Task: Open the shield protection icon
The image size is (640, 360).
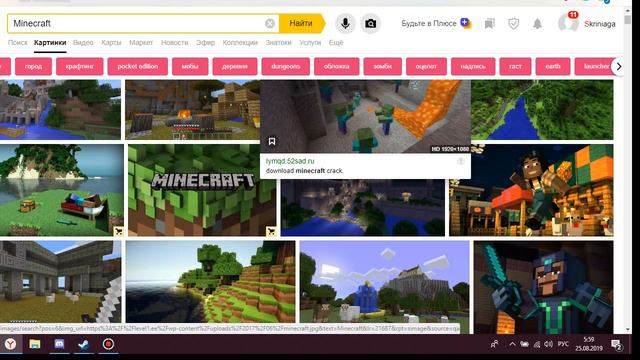Action: [513, 24]
